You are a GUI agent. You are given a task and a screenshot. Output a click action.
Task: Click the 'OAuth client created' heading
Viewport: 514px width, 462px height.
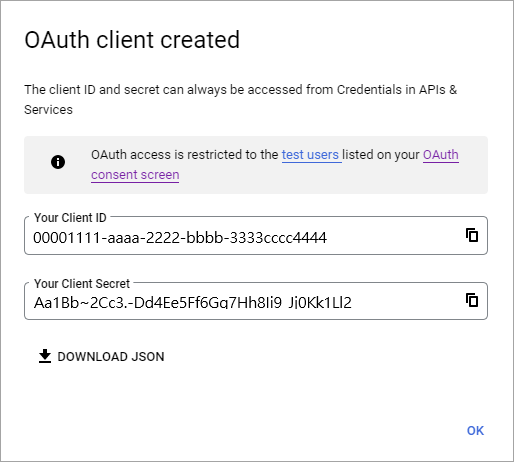(132, 40)
